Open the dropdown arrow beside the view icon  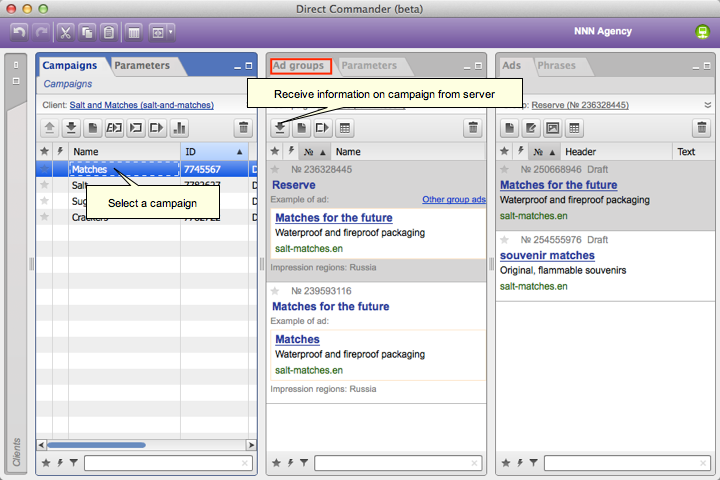pyautogui.click(x=171, y=32)
